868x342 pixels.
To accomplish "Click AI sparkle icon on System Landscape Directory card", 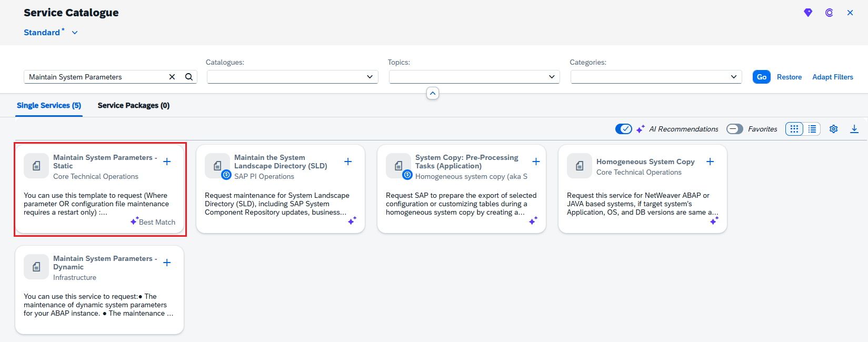I will tap(352, 221).
